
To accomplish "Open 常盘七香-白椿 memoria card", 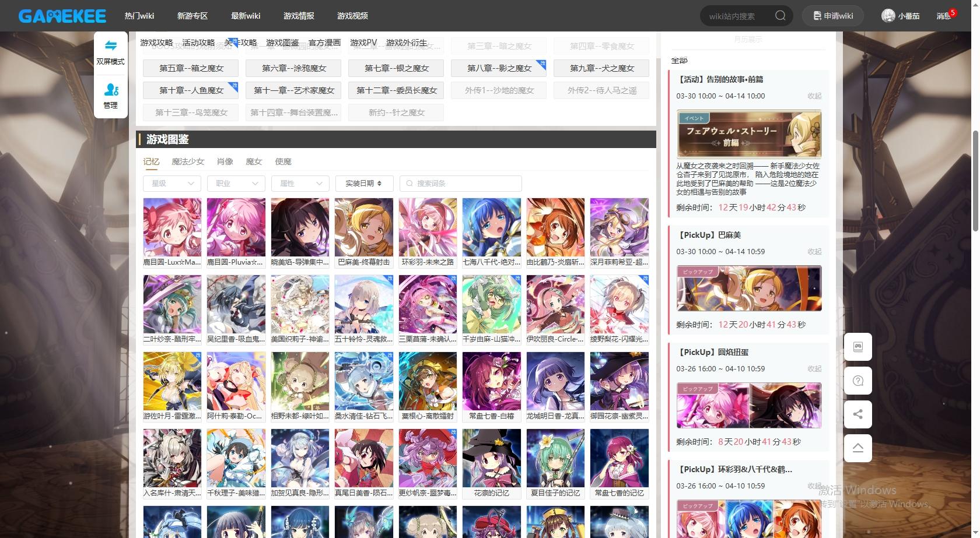I will click(x=492, y=386).
